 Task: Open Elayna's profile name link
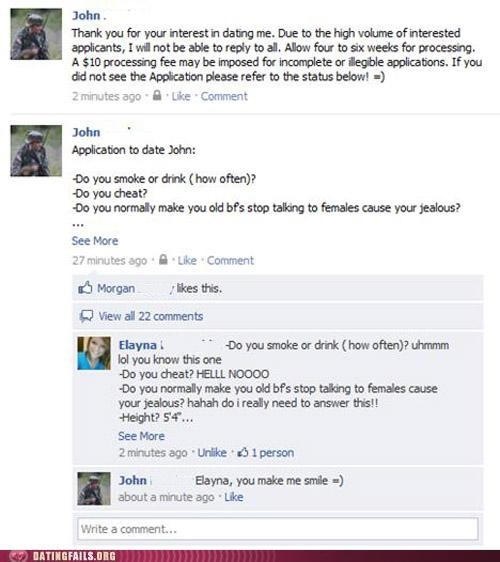[138, 345]
